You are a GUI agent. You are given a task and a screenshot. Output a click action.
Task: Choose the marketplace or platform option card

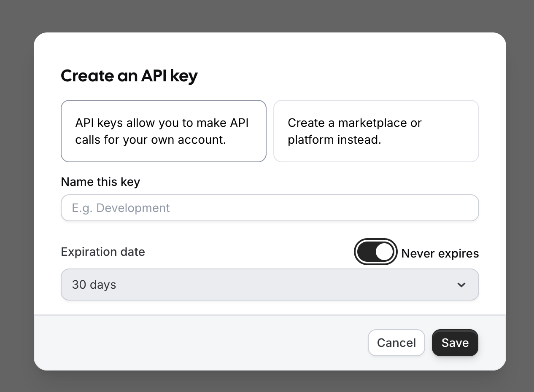pos(376,131)
